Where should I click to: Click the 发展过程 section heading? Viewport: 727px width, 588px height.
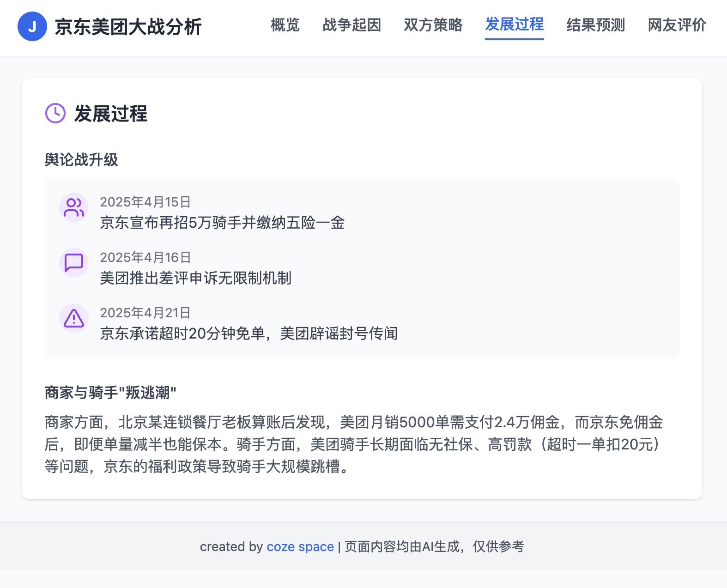click(x=111, y=114)
